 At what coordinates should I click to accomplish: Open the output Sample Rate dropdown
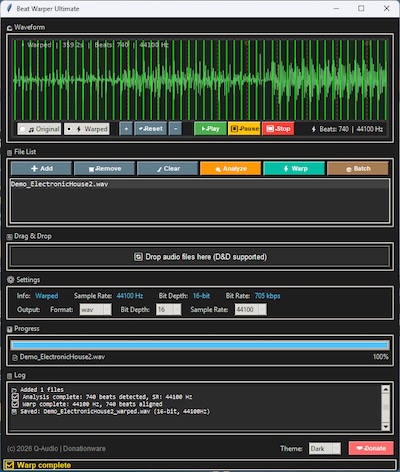coord(250,310)
